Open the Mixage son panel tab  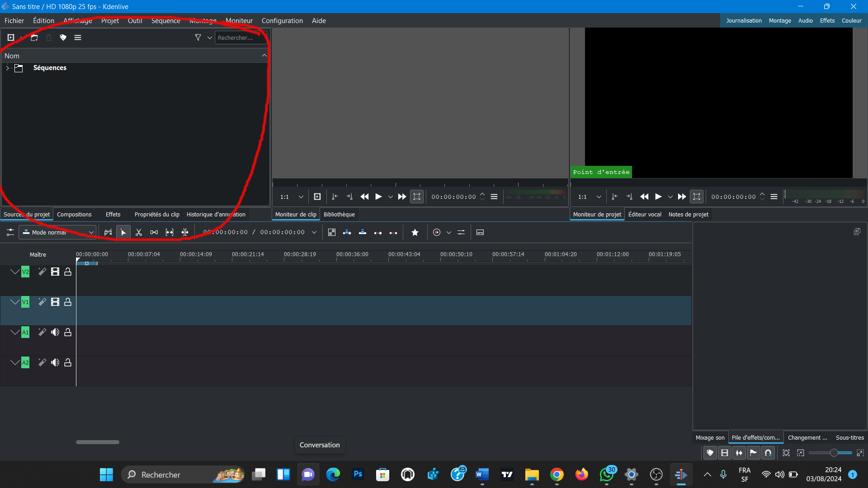click(710, 437)
